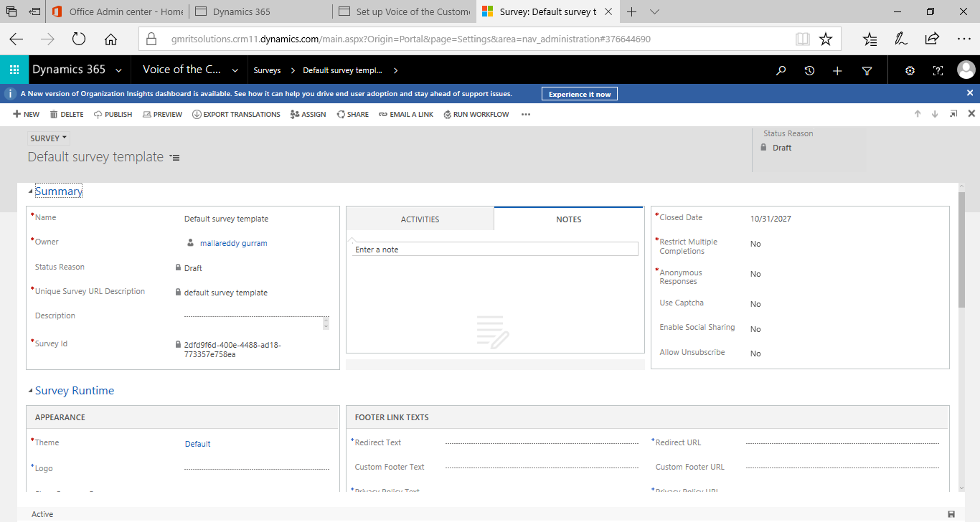Open the search magnifier in navigation bar

(x=781, y=70)
